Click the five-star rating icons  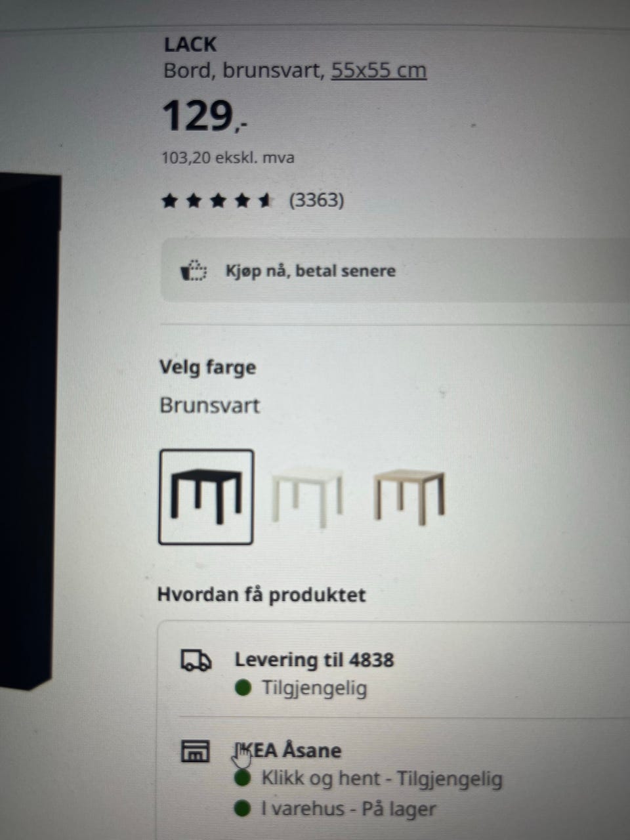pos(217,200)
